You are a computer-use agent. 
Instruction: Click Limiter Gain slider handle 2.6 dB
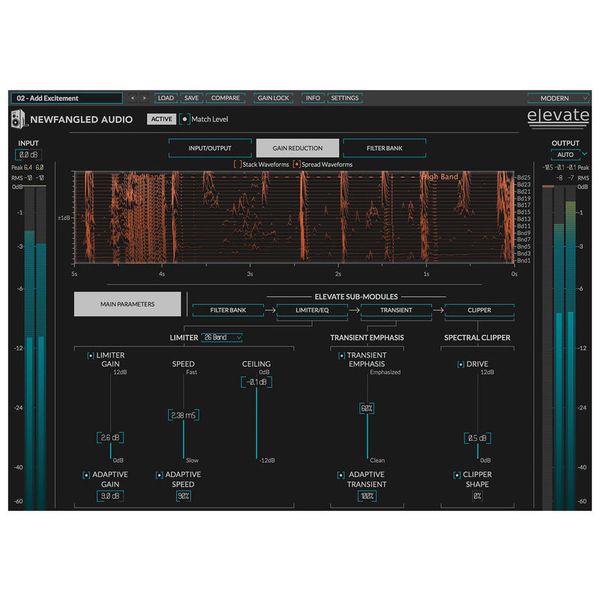[x=110, y=438]
